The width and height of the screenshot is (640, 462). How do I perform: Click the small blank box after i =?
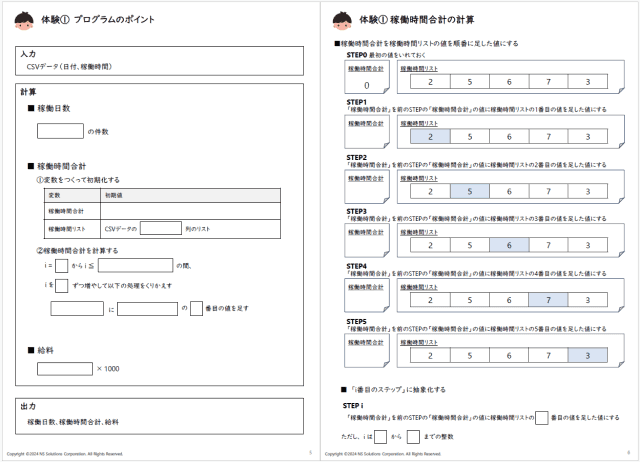(x=62, y=266)
